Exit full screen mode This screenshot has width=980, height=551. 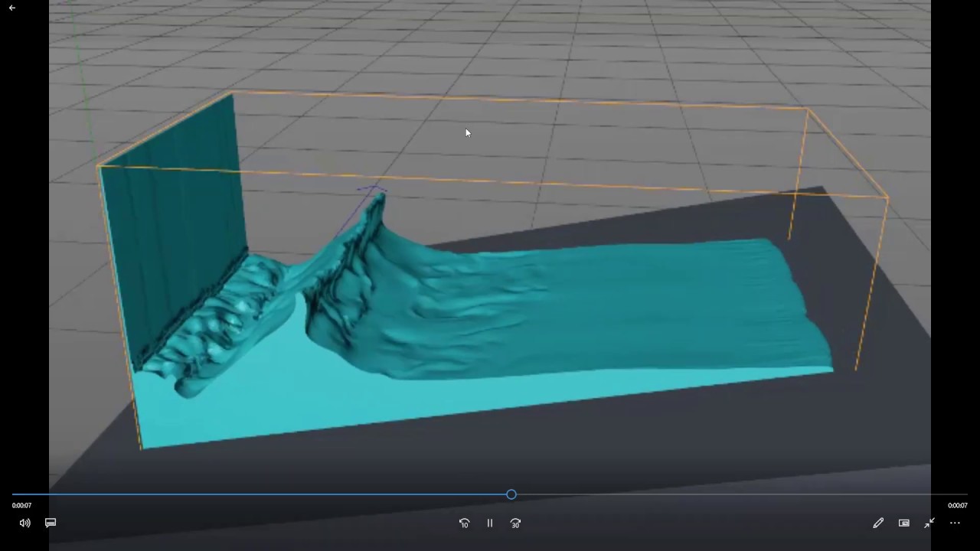click(929, 523)
